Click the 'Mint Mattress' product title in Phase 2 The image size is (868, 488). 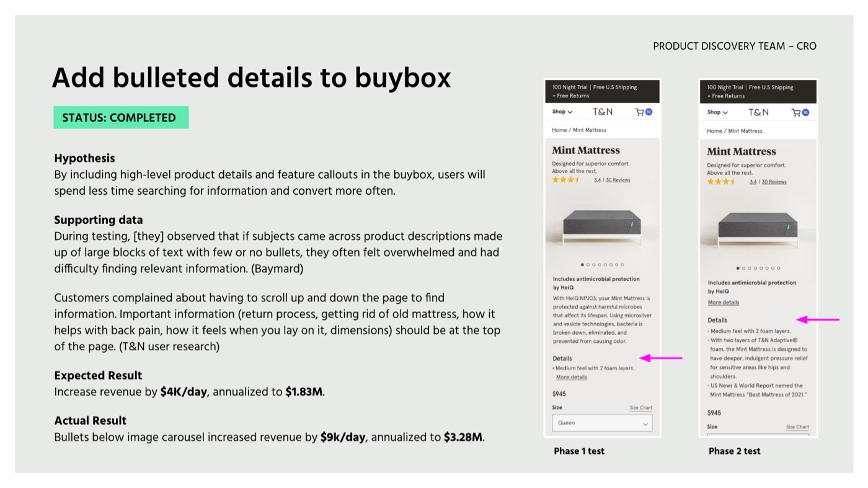(x=742, y=151)
